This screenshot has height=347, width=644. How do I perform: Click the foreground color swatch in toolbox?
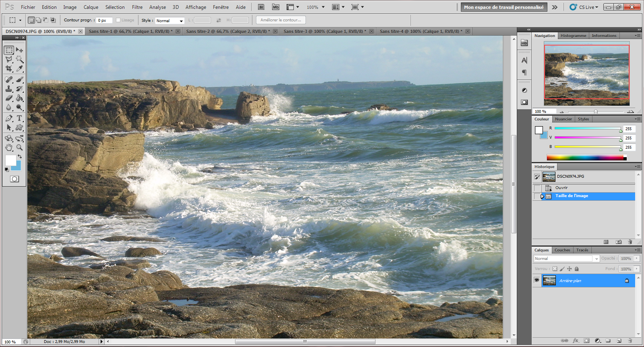point(10,160)
